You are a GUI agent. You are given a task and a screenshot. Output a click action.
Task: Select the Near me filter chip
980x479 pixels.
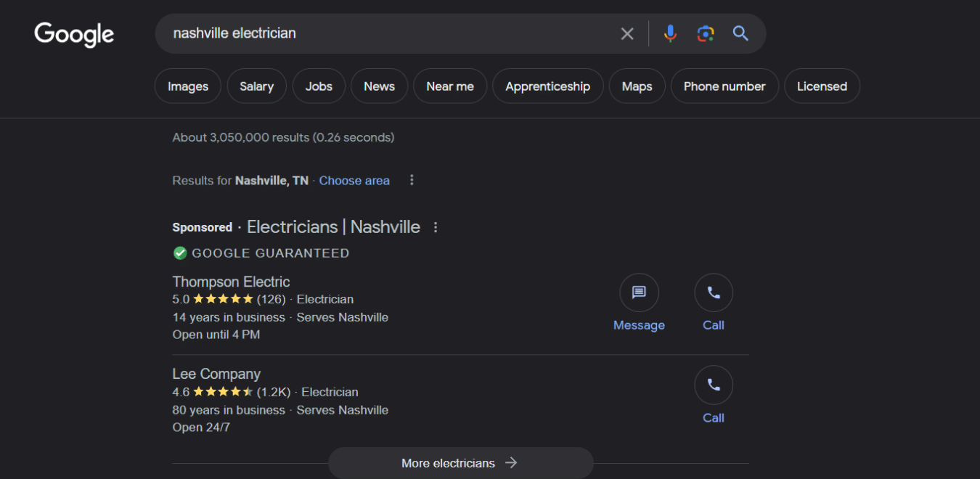450,86
